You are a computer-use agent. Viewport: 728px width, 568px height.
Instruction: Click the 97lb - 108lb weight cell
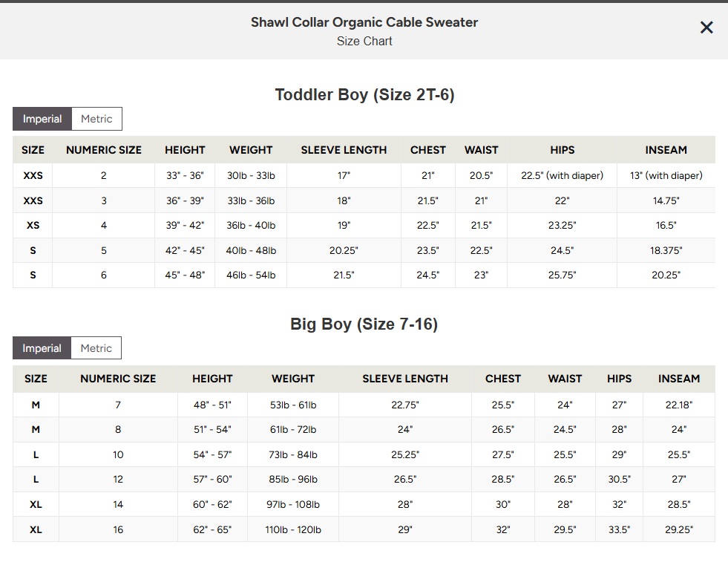[x=293, y=504]
